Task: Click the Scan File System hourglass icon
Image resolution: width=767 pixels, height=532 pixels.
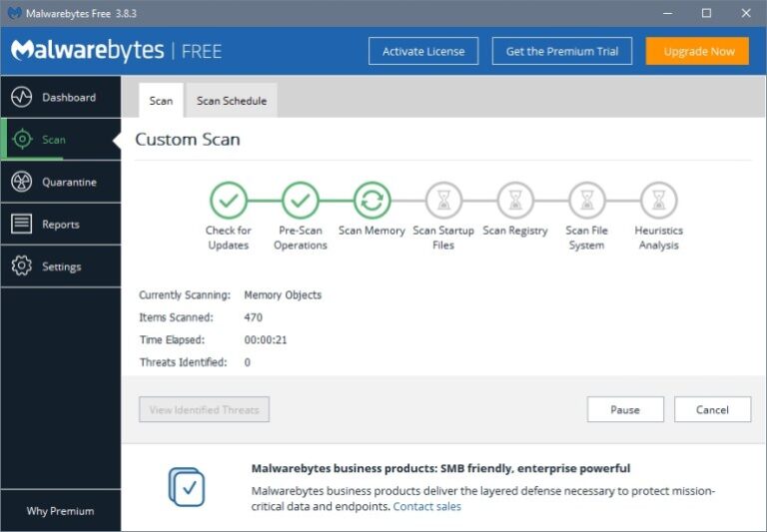Action: click(586, 200)
